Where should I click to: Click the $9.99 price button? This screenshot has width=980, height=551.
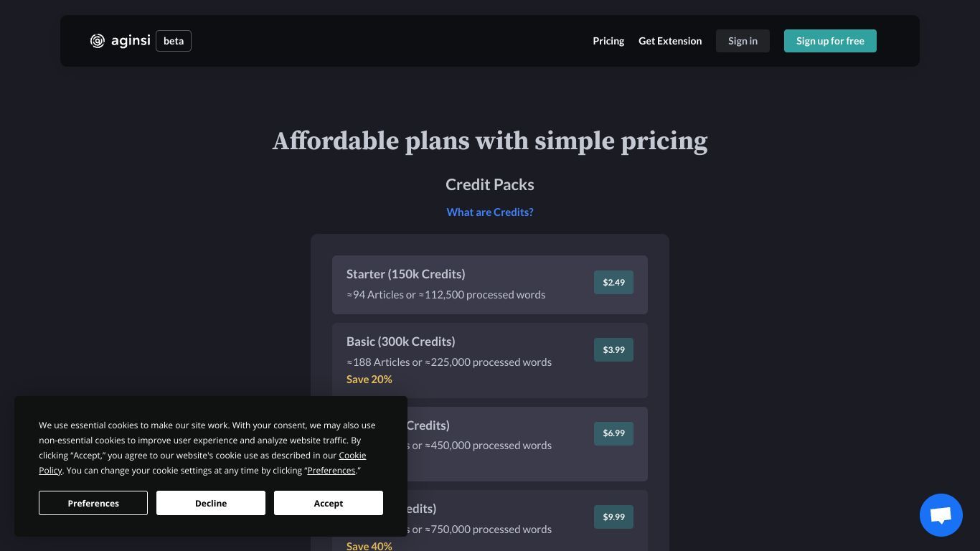point(613,517)
